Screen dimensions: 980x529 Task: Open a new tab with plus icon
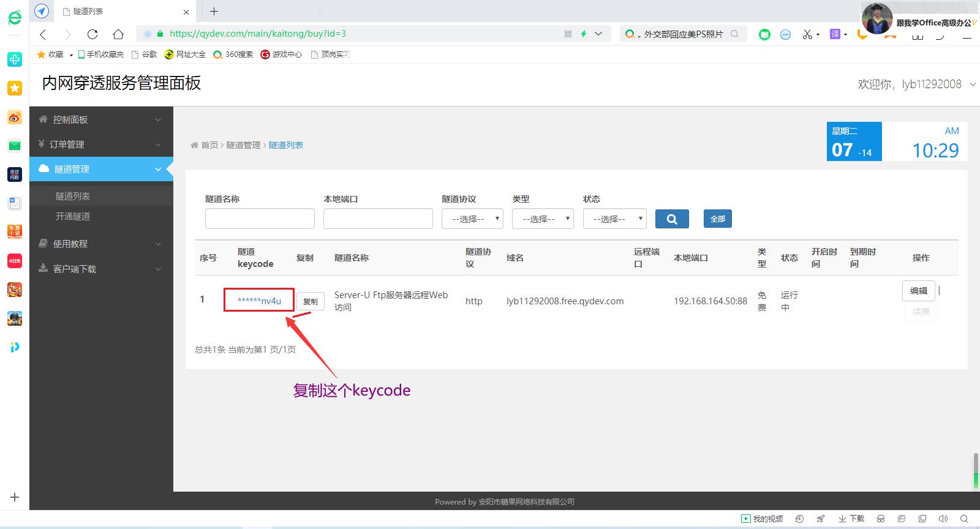pos(214,11)
